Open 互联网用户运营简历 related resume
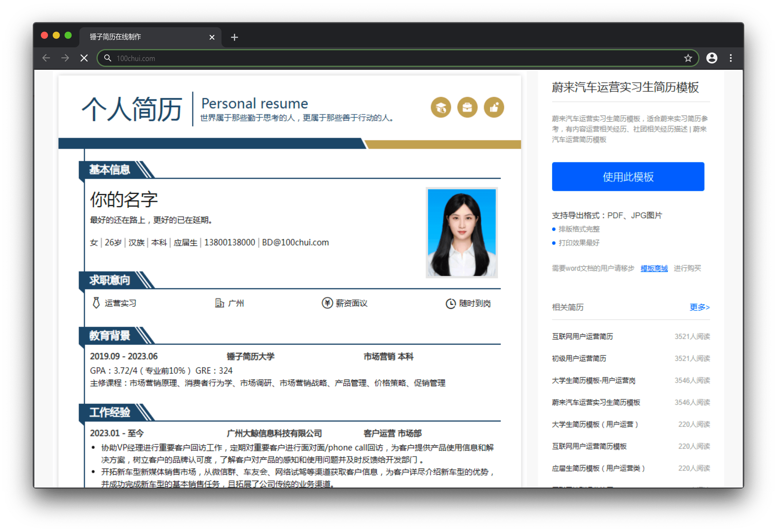Image resolution: width=777 pixels, height=532 pixels. [582, 336]
